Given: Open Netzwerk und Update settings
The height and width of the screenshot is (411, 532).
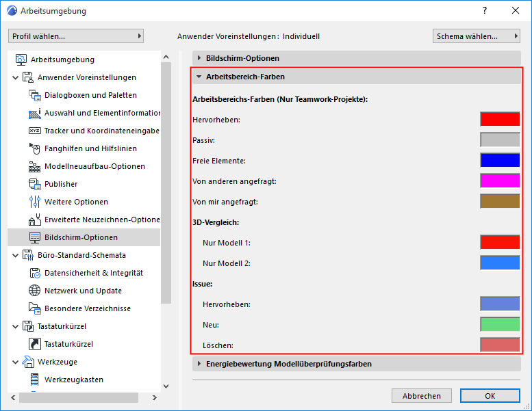Looking at the screenshot, I should 83,291.
